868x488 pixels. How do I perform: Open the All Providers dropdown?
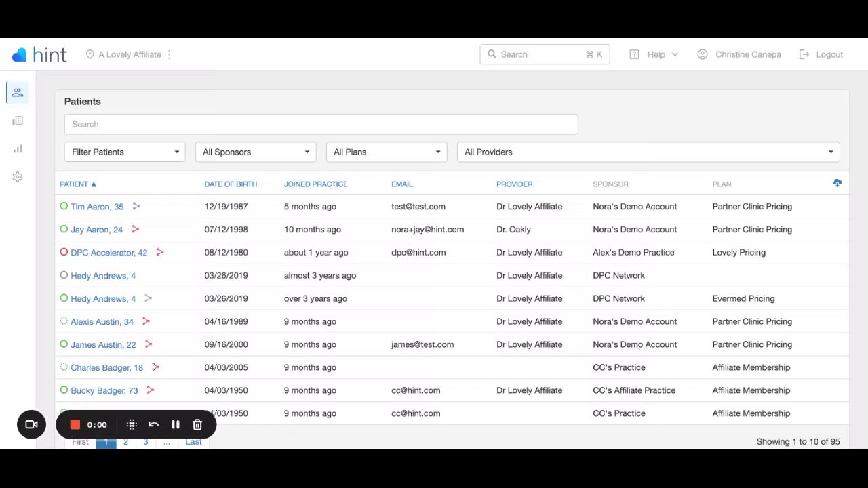[648, 152]
